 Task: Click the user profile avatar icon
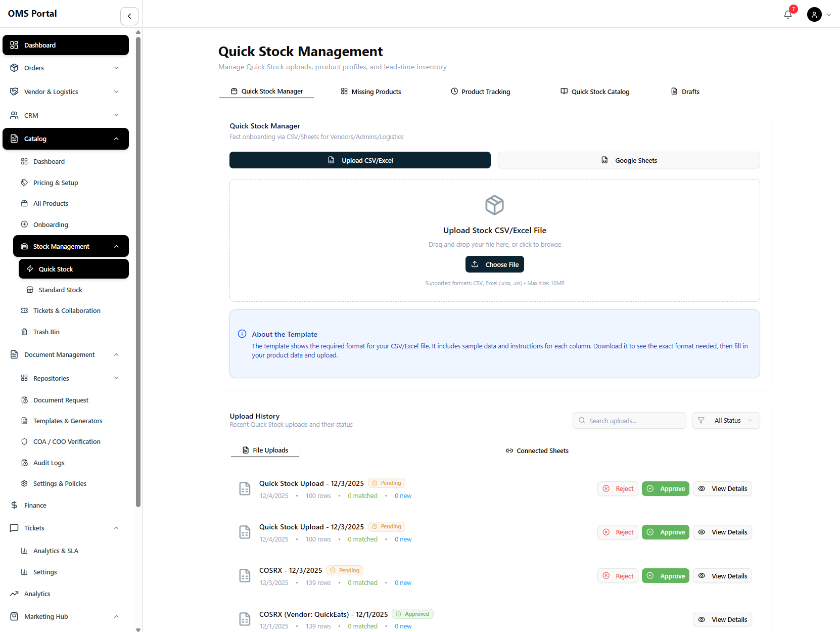click(814, 14)
